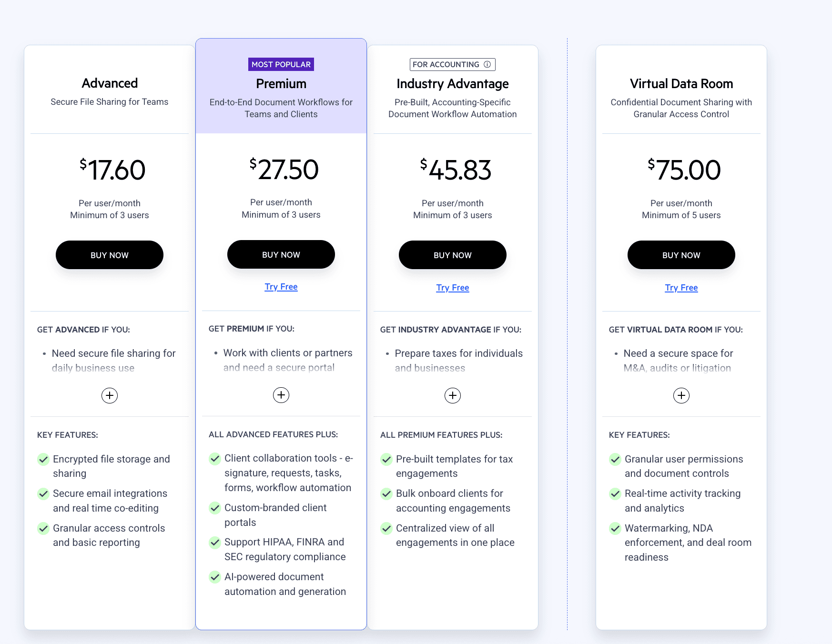
Task: Click BUY NOW for the Premium plan
Action: click(x=281, y=254)
